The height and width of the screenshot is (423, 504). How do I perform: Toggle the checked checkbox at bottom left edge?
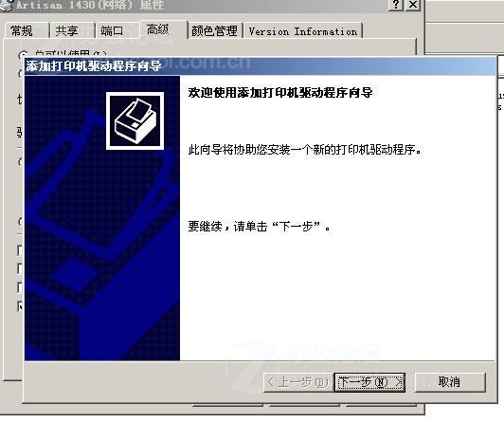tap(21, 306)
